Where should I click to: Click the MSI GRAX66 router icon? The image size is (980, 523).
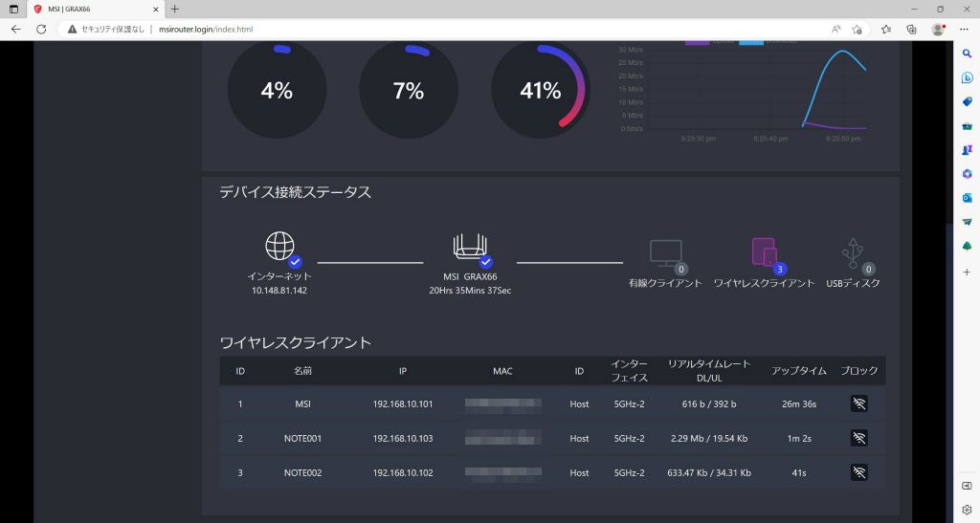point(470,247)
